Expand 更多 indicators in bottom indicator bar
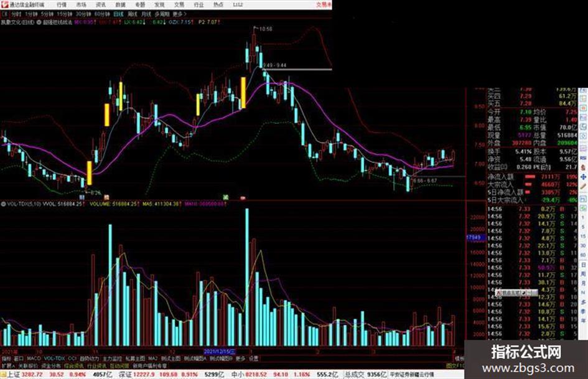The width and height of the screenshot is (588, 379). (x=240, y=358)
